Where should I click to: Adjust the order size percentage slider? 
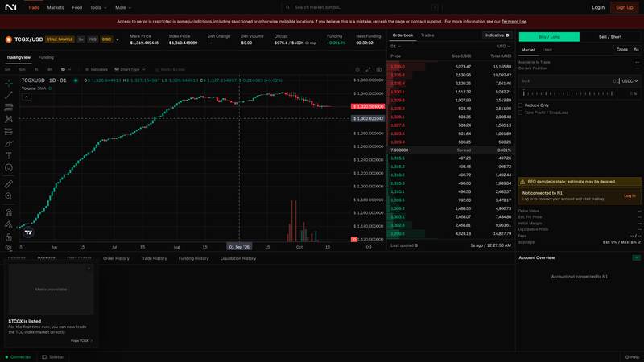click(x=568, y=93)
